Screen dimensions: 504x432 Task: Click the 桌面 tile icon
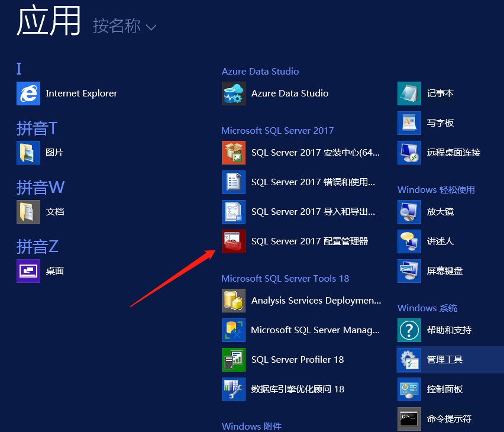[28, 271]
